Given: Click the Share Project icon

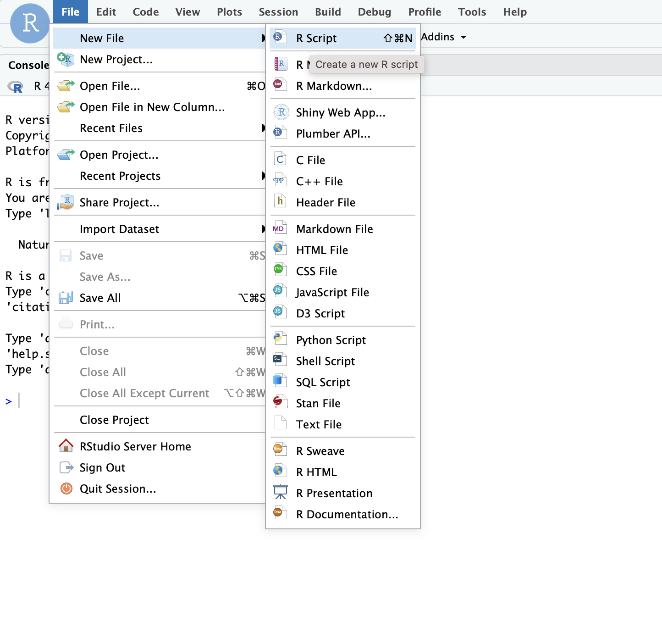Looking at the screenshot, I should point(66,202).
